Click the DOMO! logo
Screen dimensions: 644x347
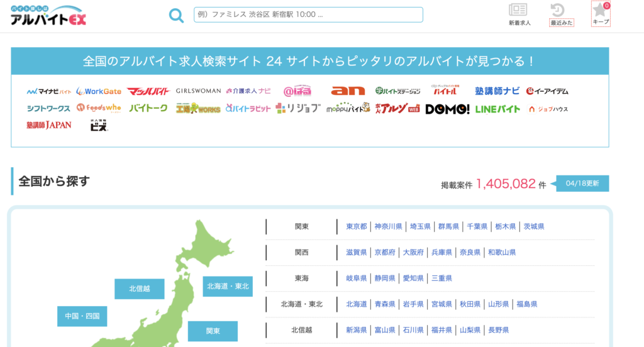[447, 109]
